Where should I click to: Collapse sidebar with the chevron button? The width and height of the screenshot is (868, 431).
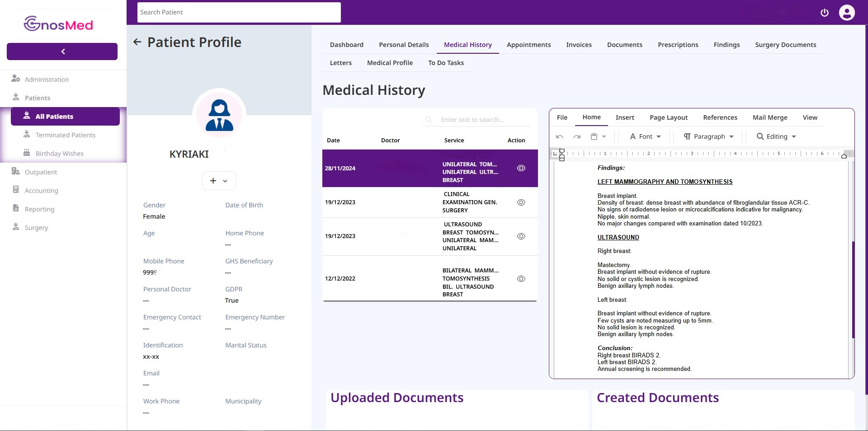coord(62,52)
